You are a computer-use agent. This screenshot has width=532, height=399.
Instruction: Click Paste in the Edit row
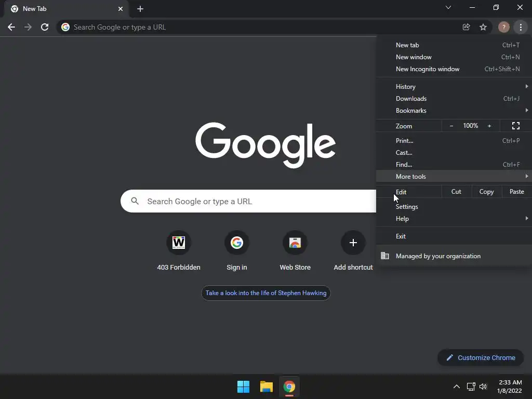(517, 192)
